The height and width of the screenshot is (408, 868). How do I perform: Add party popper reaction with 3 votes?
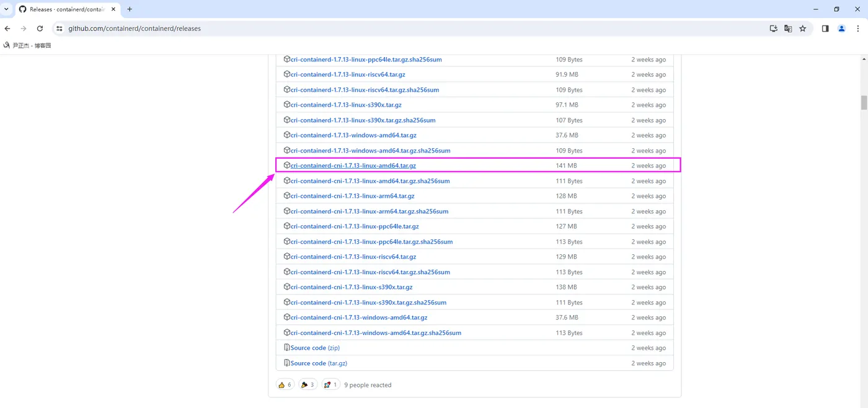point(308,385)
